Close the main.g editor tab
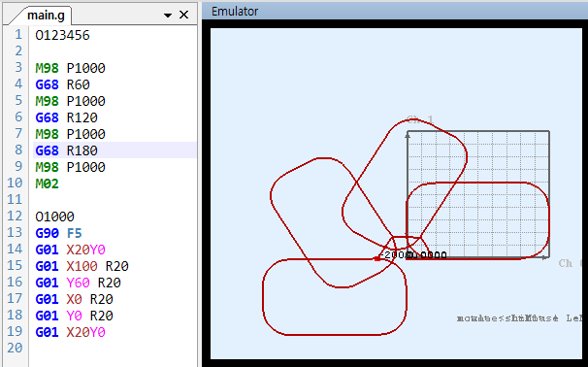 [183, 15]
